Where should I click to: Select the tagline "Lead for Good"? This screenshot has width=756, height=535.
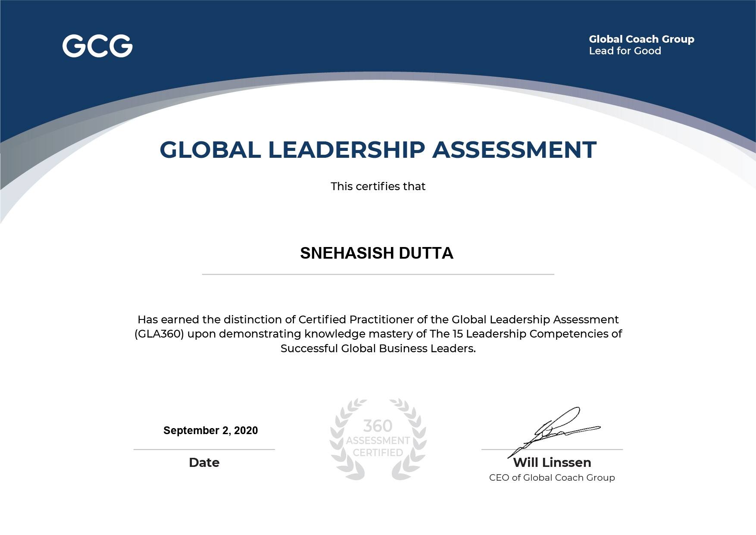click(625, 51)
